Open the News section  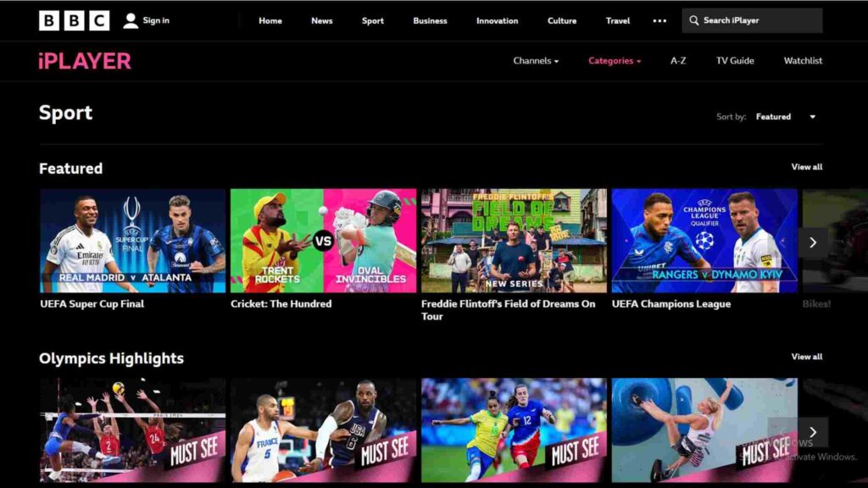(x=321, y=20)
